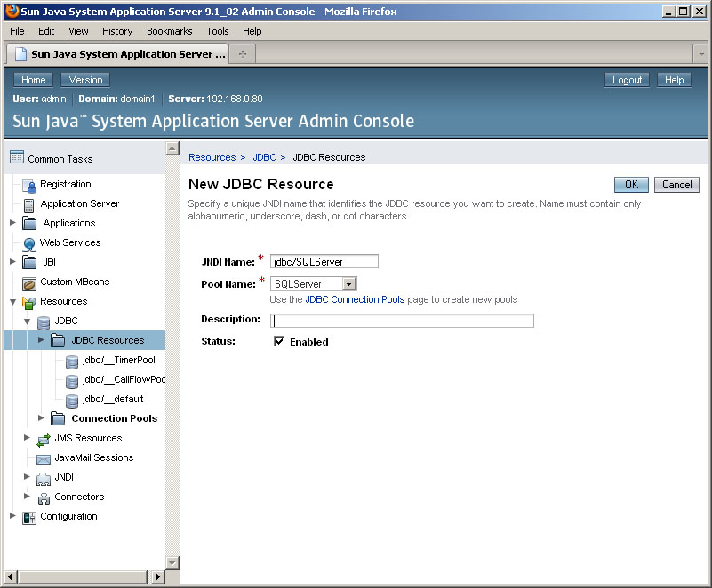The image size is (712, 588).
Task: Click the JDBC breadcrumb link
Action: pyautogui.click(x=264, y=157)
